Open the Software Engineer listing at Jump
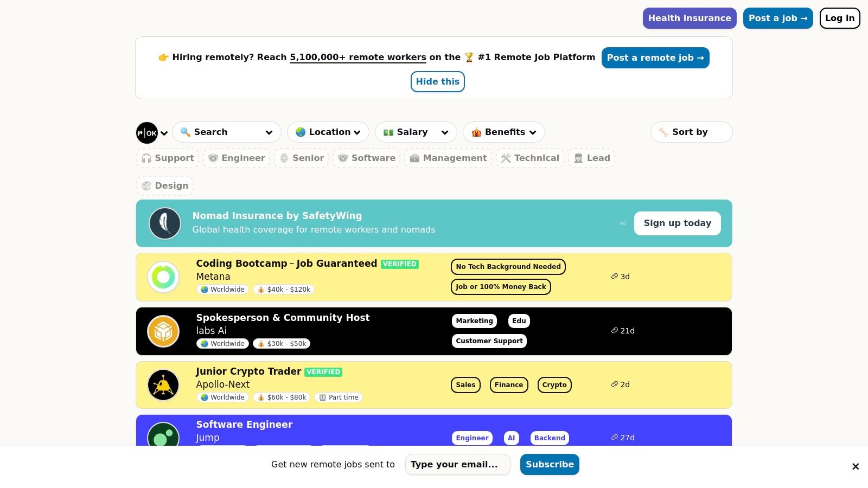The image size is (868, 488). pyautogui.click(x=244, y=425)
